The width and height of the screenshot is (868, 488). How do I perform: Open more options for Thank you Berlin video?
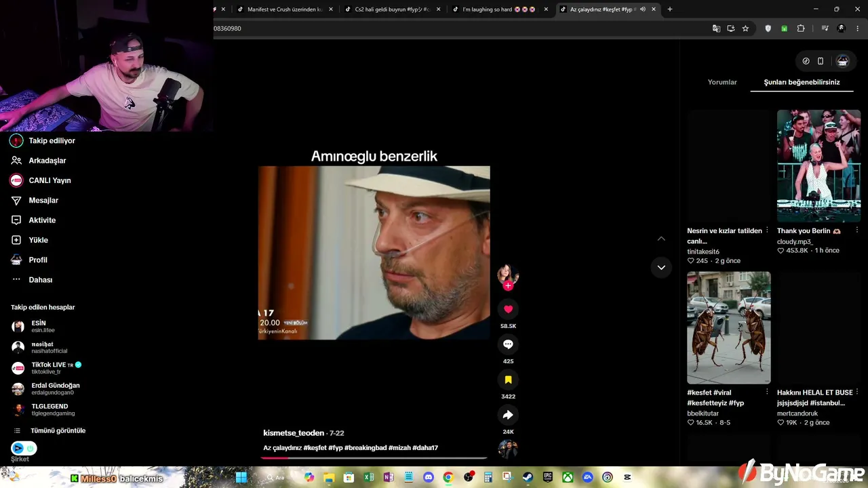(856, 230)
